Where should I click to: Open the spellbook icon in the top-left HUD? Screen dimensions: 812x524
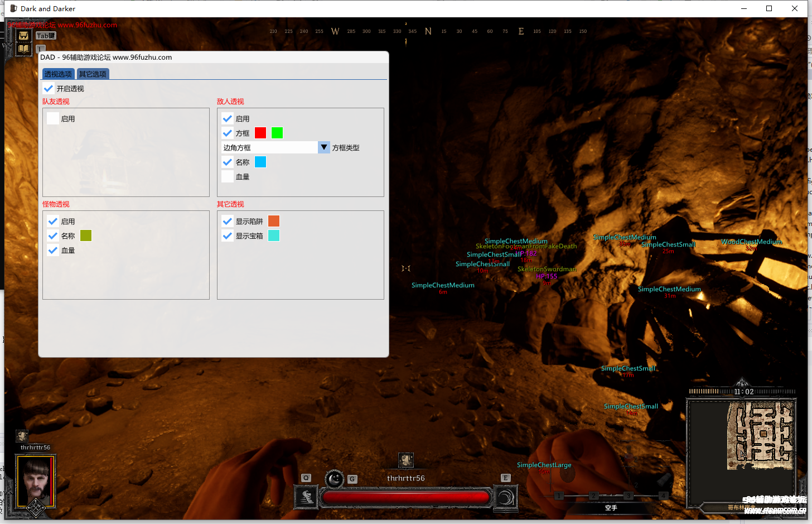tap(23, 49)
